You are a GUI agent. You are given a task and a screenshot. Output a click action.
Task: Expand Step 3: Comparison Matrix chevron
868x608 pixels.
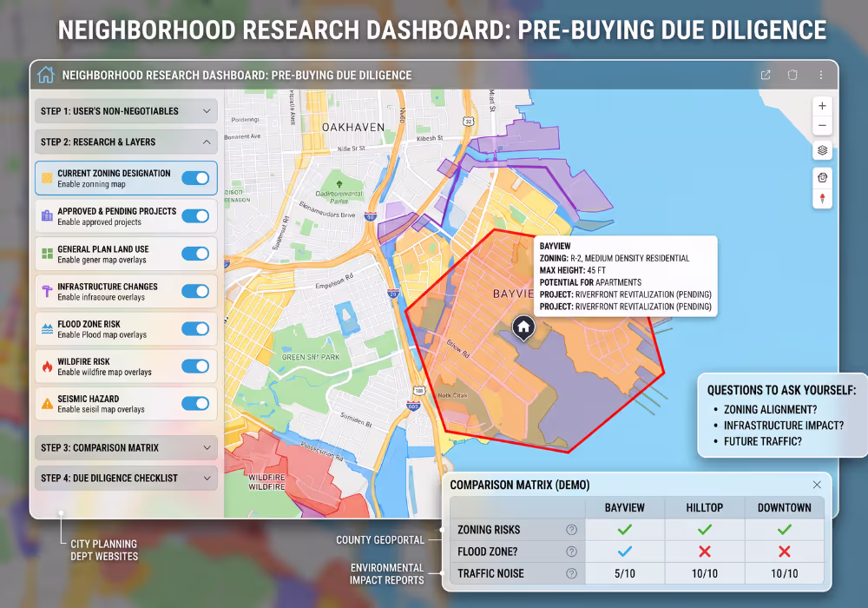[x=207, y=447]
